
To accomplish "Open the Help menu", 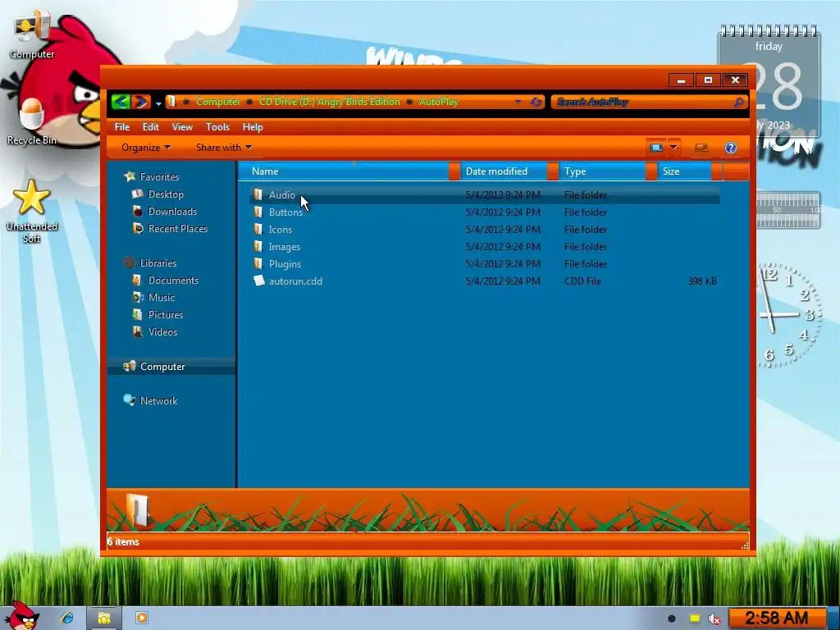I will click(x=253, y=127).
